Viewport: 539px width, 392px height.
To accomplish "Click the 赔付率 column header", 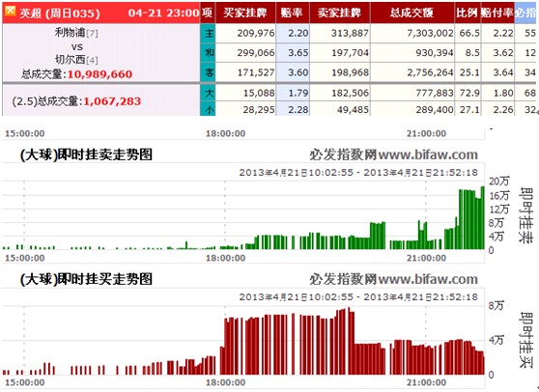I will click(x=497, y=13).
